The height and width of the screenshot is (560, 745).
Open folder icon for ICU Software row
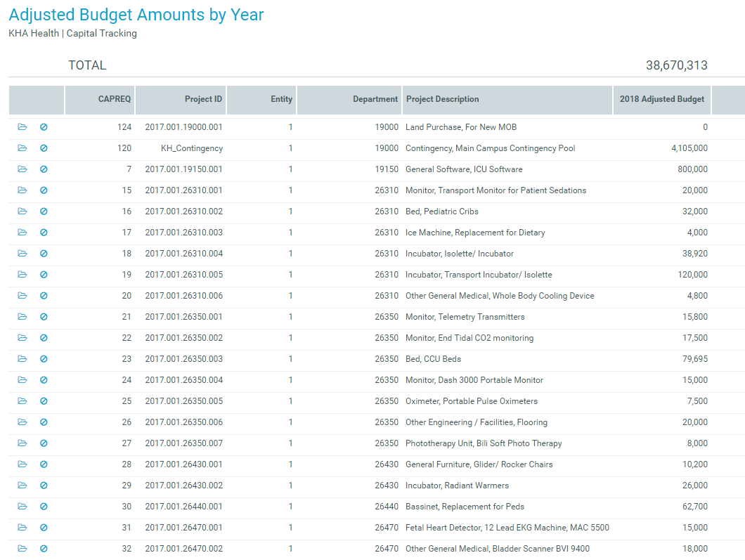22,169
